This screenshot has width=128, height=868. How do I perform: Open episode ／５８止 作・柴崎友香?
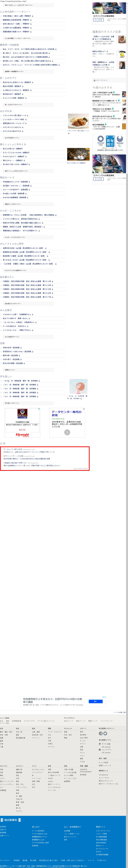tap(20, 381)
